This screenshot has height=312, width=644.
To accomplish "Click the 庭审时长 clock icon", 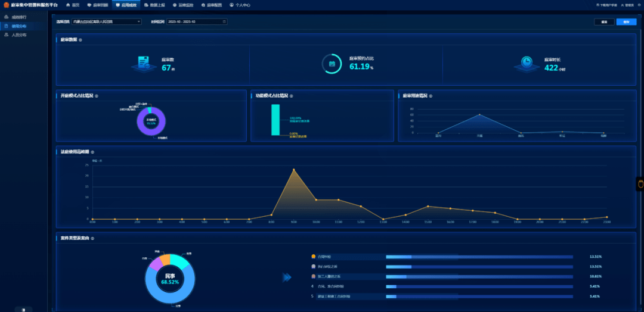I will 527,63.
